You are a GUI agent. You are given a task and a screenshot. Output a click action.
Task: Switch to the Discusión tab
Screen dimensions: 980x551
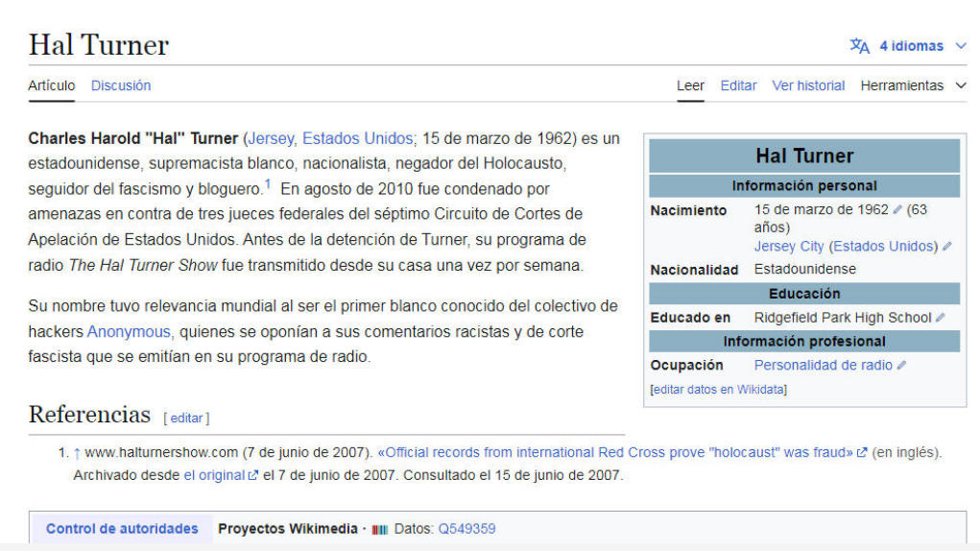(121, 85)
